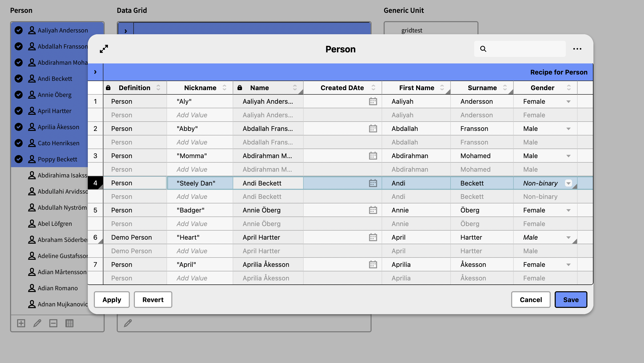Click the Save button
The image size is (644, 363).
(571, 300)
